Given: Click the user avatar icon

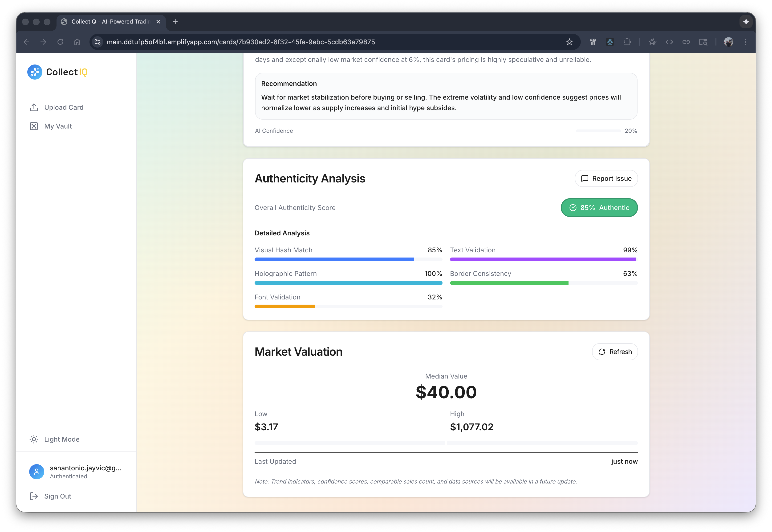Looking at the screenshot, I should tap(37, 472).
